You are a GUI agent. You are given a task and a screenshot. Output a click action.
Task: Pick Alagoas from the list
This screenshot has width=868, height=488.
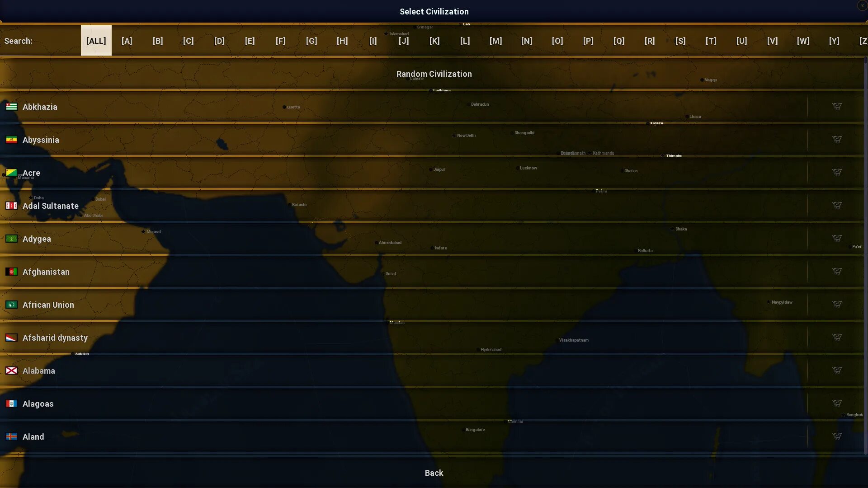click(x=38, y=404)
